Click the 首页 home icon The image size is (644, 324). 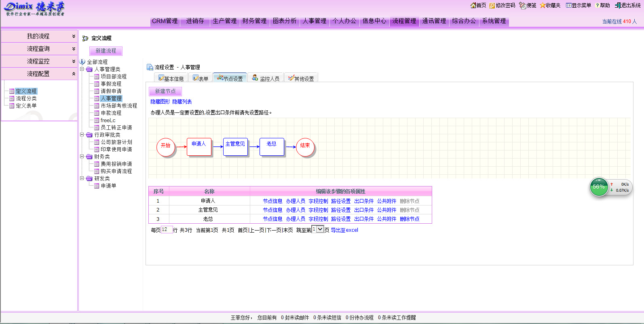(x=473, y=5)
